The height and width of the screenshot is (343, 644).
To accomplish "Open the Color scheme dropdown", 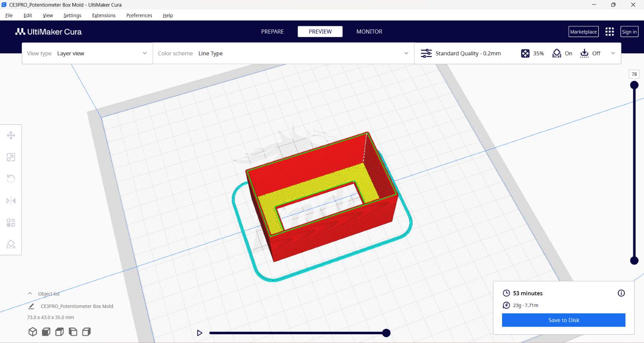I will (x=284, y=53).
